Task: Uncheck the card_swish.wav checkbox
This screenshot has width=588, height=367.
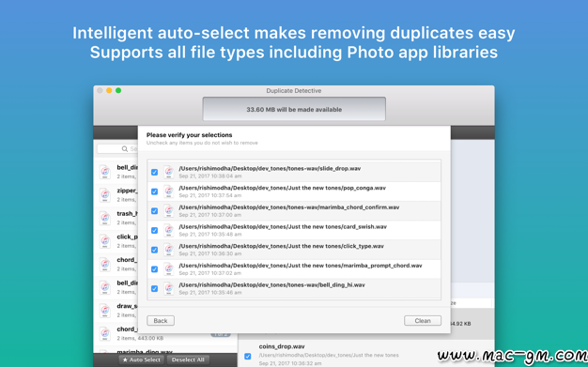Action: point(154,230)
